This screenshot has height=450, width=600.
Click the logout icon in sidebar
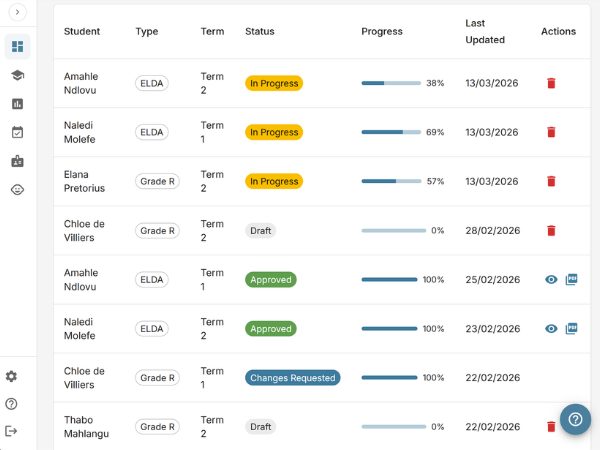point(11,431)
